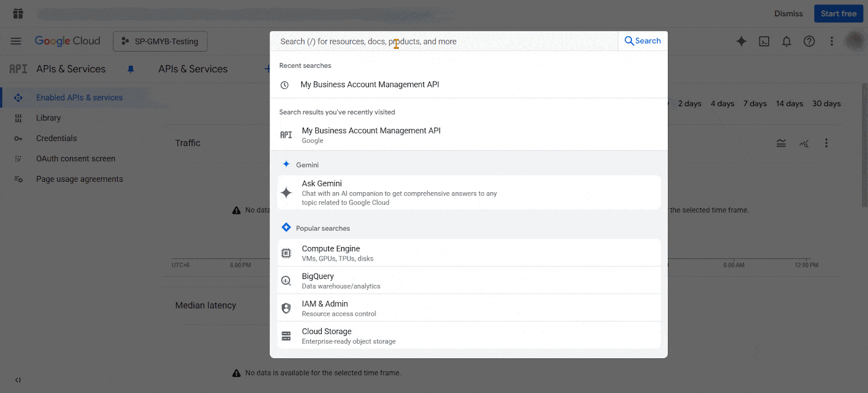Click the clock icon beside recent search
This screenshot has width=868, height=393.
click(284, 85)
